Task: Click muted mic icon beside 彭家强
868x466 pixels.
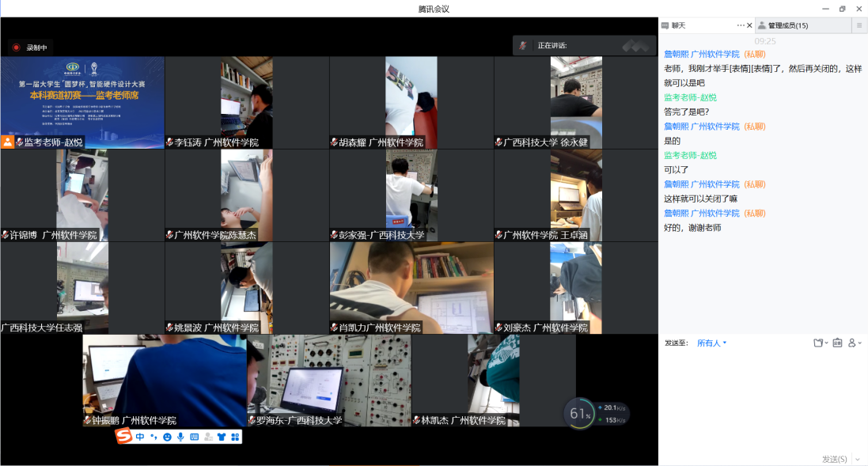Action: coord(334,235)
